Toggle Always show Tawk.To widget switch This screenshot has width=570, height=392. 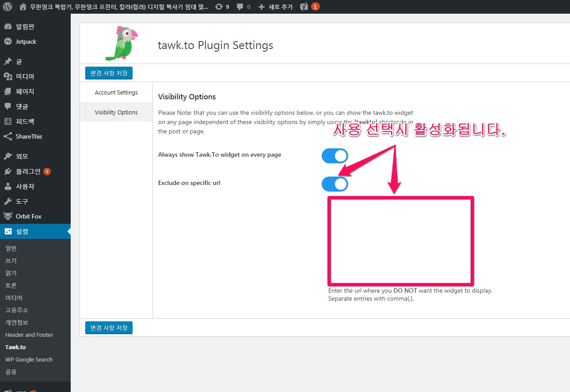tap(334, 156)
